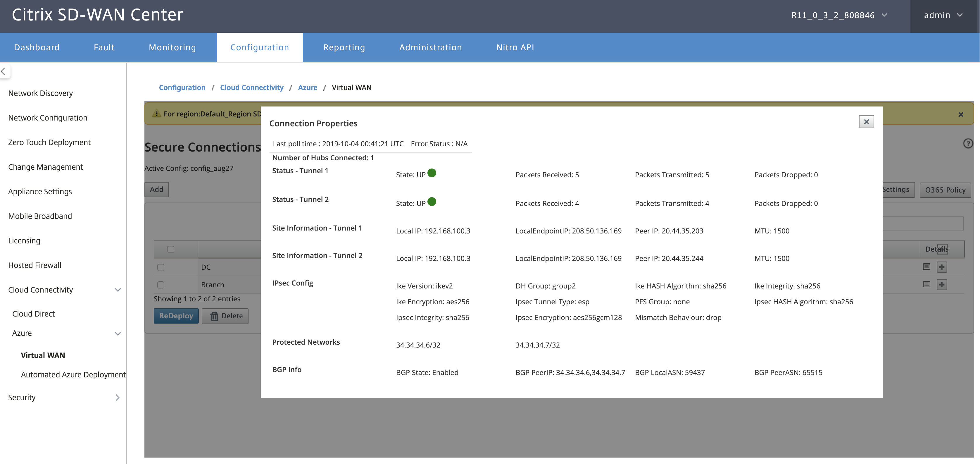Click the plus icon in DC row
Screen dimensions: 980x464
pyautogui.click(x=942, y=267)
